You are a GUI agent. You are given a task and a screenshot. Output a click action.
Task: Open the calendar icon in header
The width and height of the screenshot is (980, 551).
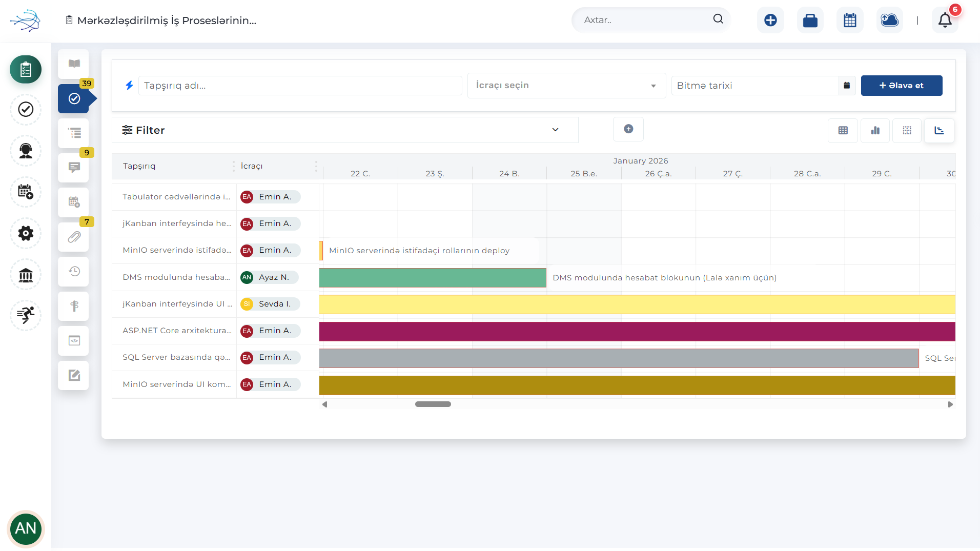point(850,20)
